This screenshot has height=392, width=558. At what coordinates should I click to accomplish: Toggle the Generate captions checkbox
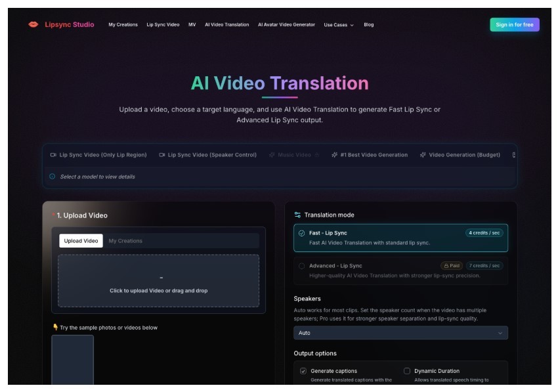pyautogui.click(x=303, y=371)
